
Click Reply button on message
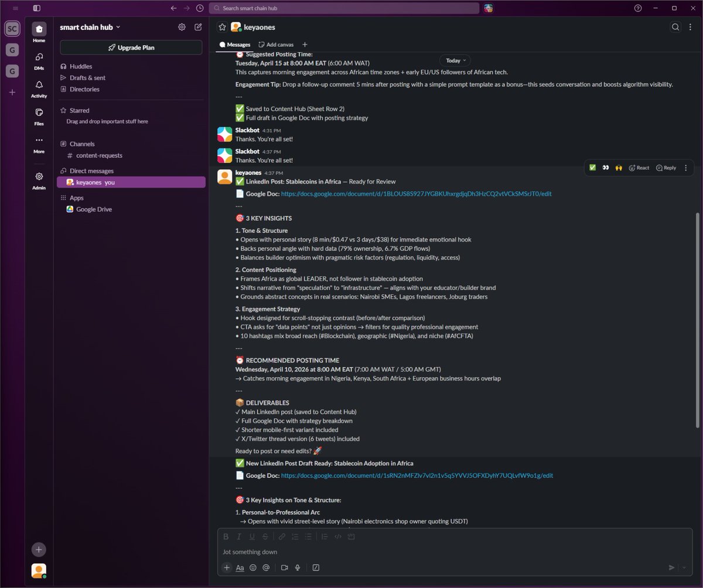[666, 167]
